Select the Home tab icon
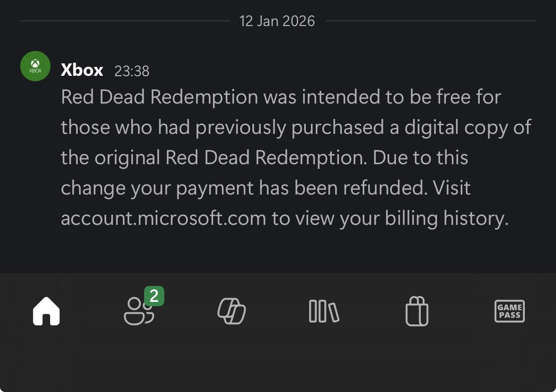The height and width of the screenshot is (392, 556). tap(45, 312)
